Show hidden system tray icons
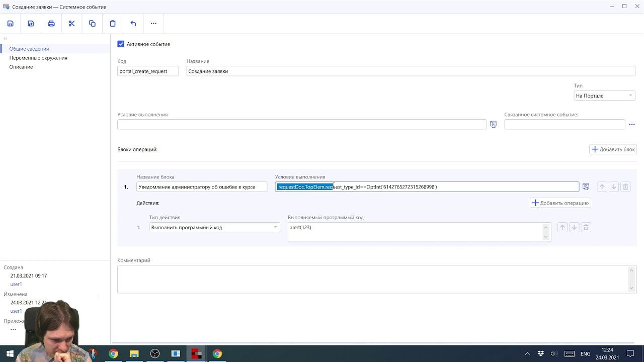Image resolution: width=644 pixels, height=362 pixels. click(x=527, y=354)
